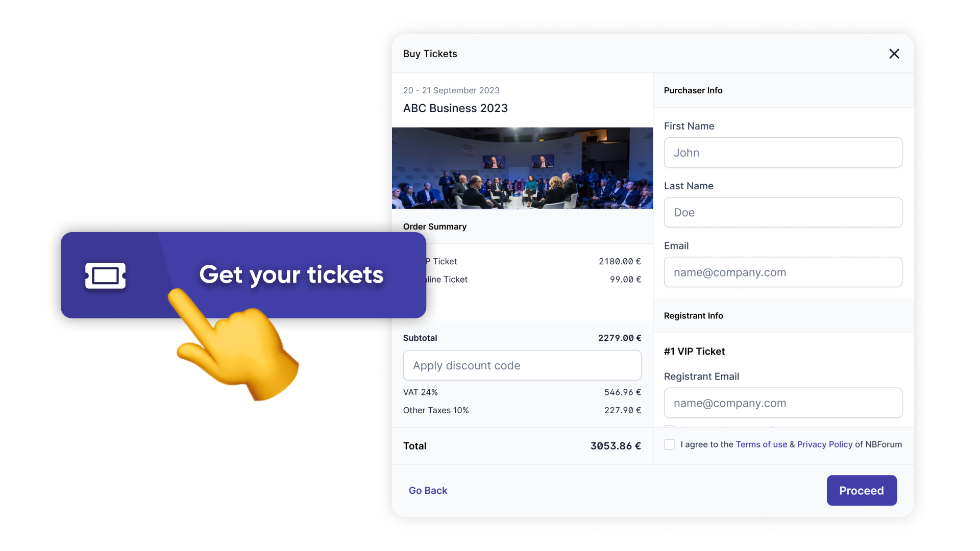Click the Apply discount code field

pos(522,365)
